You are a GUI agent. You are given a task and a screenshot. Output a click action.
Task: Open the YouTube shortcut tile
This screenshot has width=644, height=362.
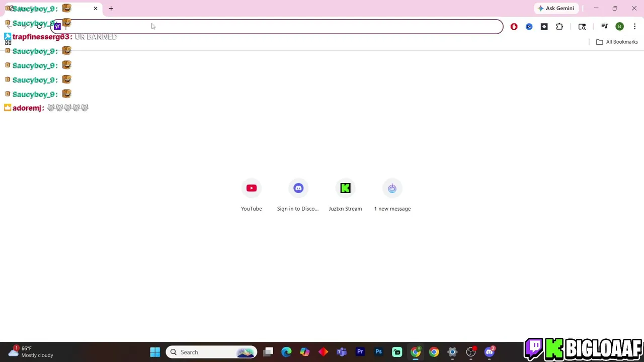coord(251,188)
